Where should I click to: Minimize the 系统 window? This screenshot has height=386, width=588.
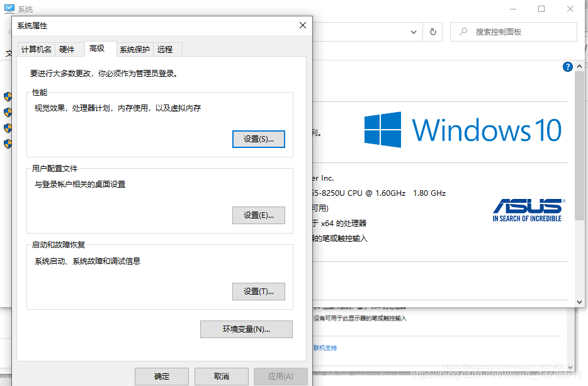pos(513,9)
